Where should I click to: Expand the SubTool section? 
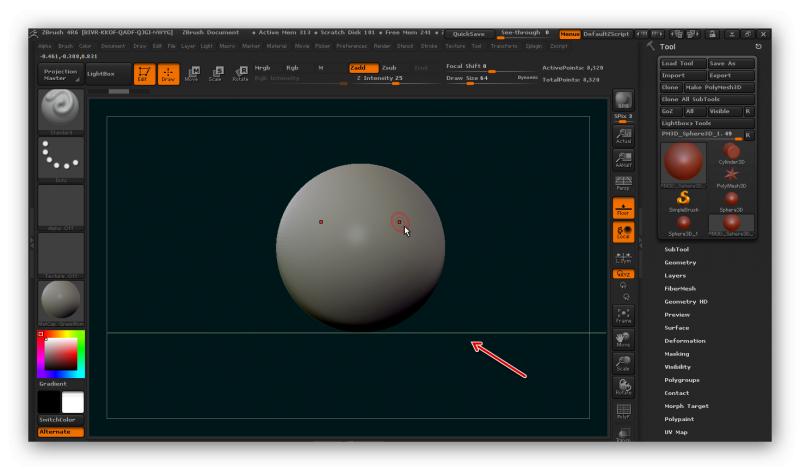point(677,250)
